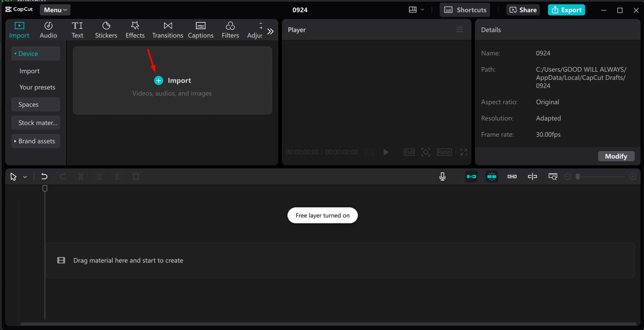644x330 pixels.
Task: Click the drafts path text
Action: pyautogui.click(x=581, y=77)
